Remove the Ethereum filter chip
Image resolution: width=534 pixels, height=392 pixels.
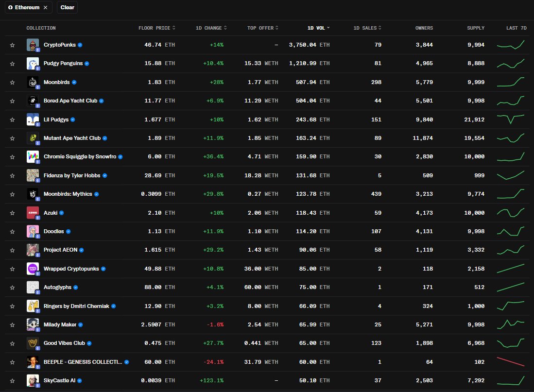click(45, 7)
